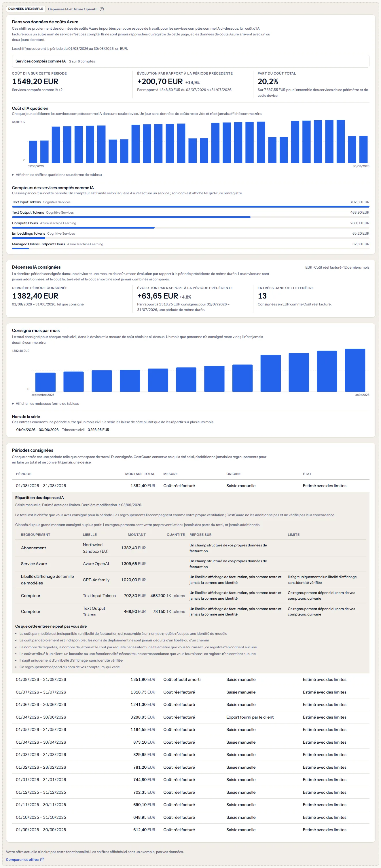Click the 702,30 EUR value for Text Input Tokens meter
The width and height of the screenshot is (381, 868).
(360, 202)
